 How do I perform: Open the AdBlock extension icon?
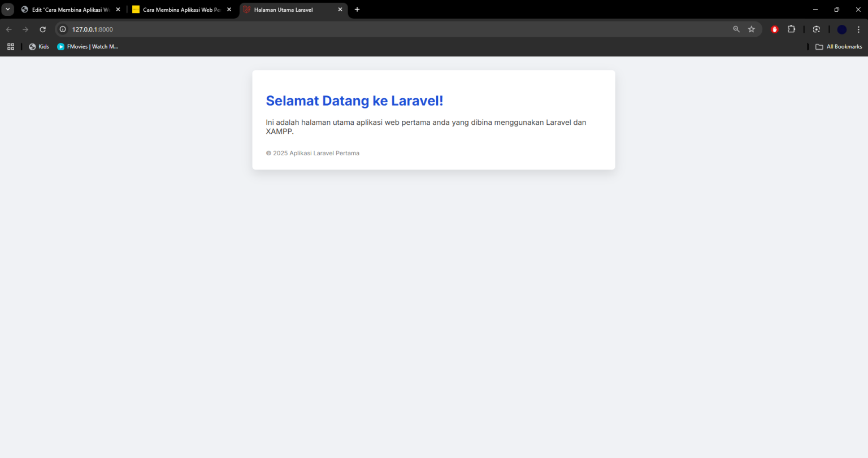(x=775, y=29)
